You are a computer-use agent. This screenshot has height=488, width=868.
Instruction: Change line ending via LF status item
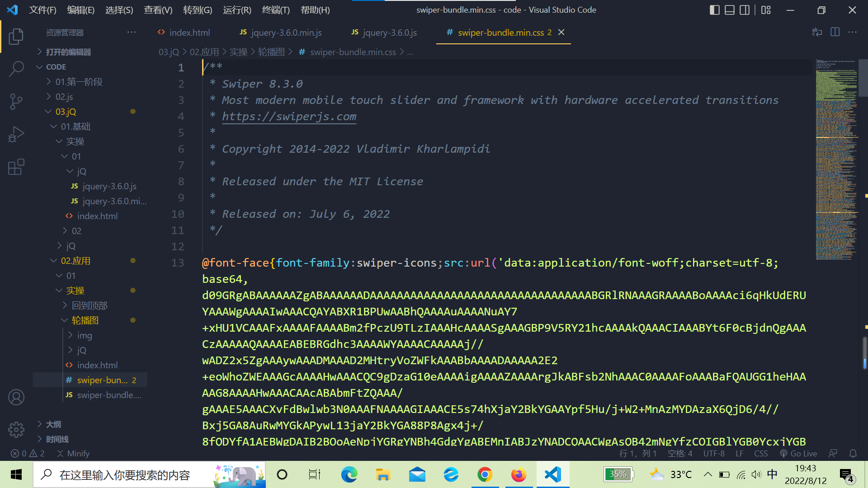click(x=740, y=453)
